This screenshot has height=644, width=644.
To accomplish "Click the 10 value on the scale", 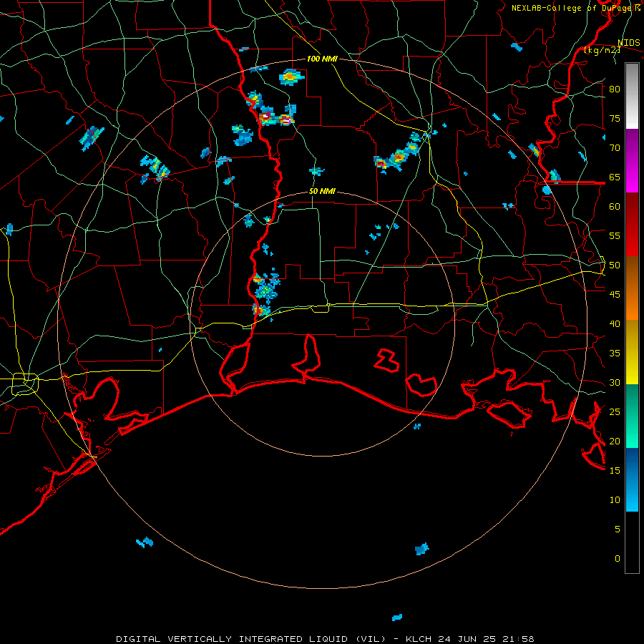I will (x=615, y=500).
